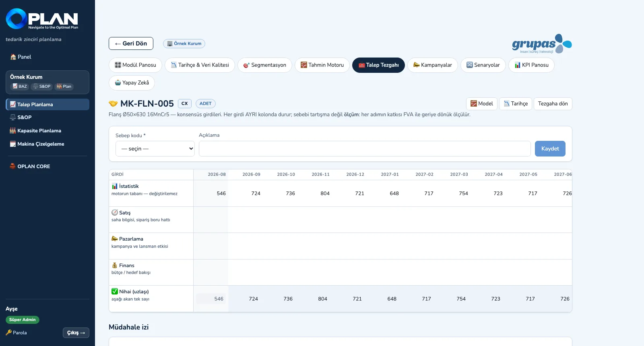Click the grupas company logo
The height and width of the screenshot is (346, 644).
(542, 43)
